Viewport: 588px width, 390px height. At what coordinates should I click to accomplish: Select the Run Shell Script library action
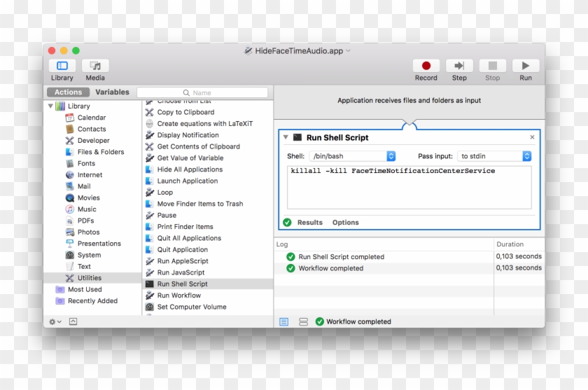pos(208,284)
